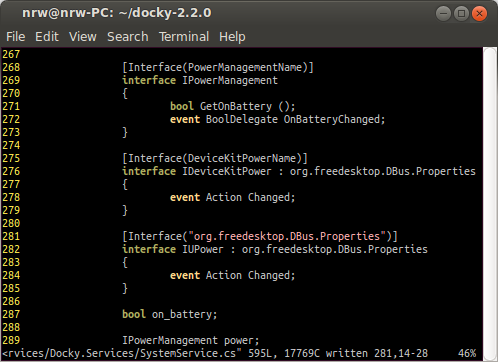Maximize the terminal window

461,14
